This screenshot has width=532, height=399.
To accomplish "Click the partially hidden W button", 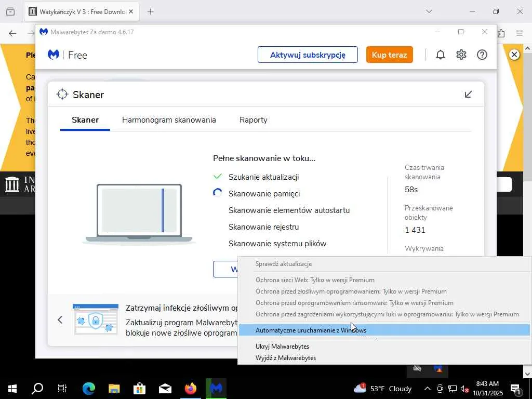I will click(x=225, y=269).
